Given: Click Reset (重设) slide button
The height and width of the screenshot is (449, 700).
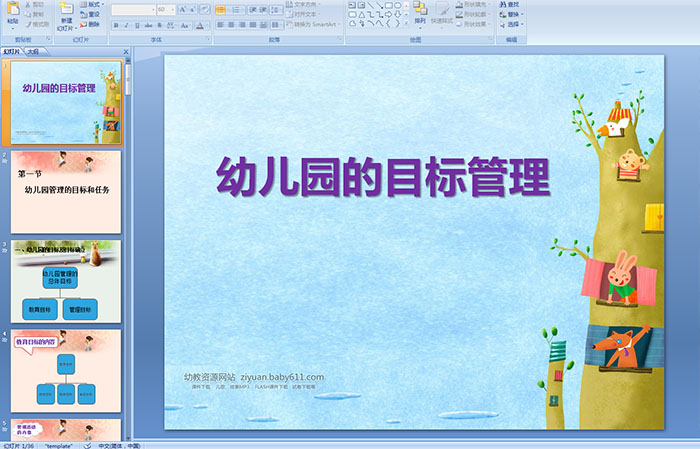Looking at the screenshot, I should click(90, 14).
